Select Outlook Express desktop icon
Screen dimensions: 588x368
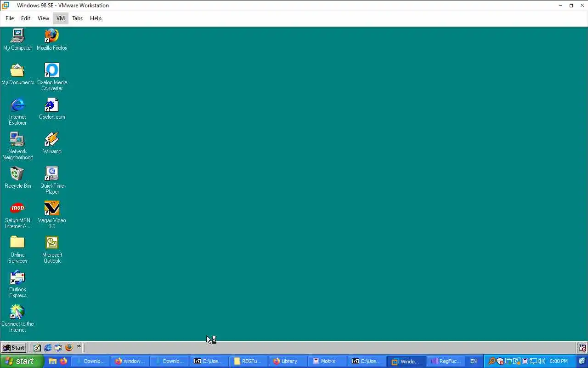point(17,284)
